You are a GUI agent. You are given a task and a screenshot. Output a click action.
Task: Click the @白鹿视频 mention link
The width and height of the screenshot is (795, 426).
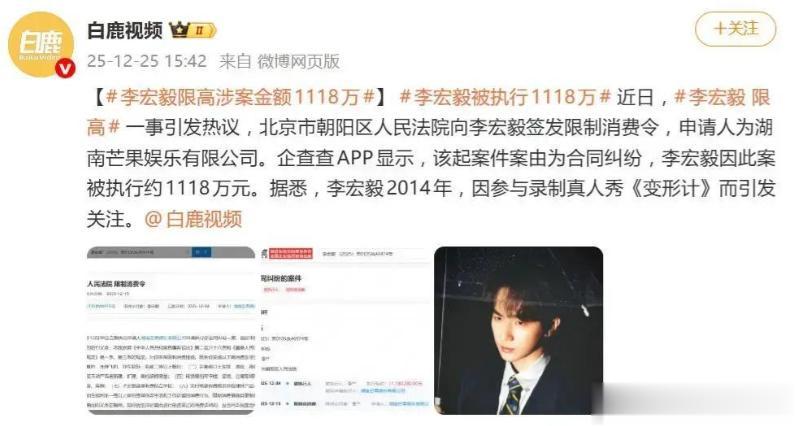point(193,219)
